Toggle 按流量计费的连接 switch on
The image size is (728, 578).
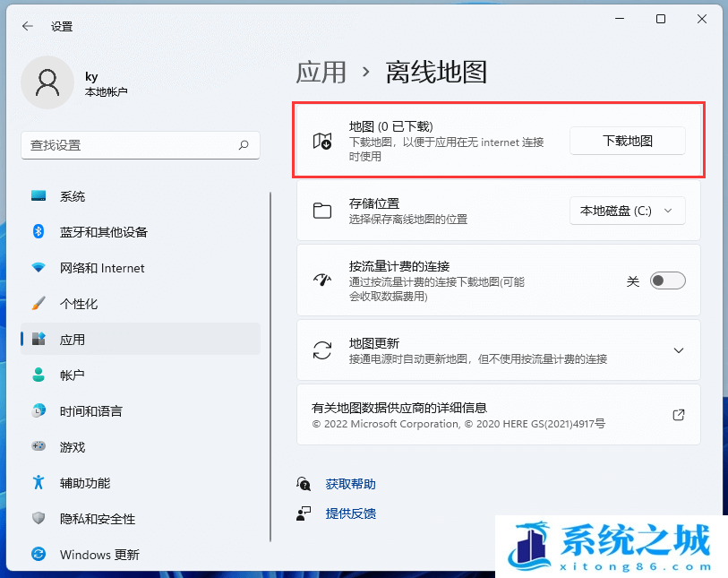pos(667,280)
